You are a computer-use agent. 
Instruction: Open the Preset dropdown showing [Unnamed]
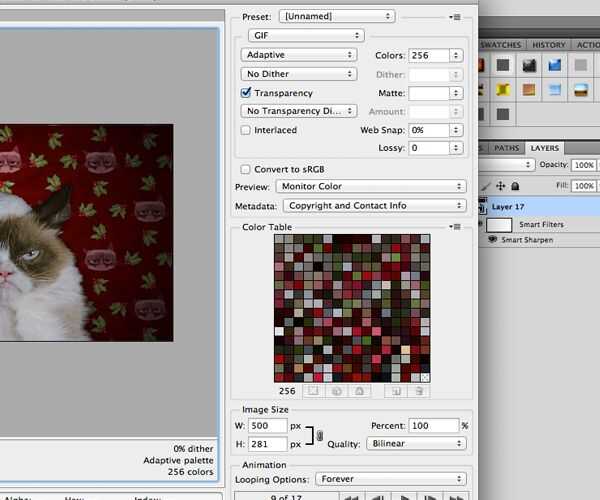tap(337, 16)
